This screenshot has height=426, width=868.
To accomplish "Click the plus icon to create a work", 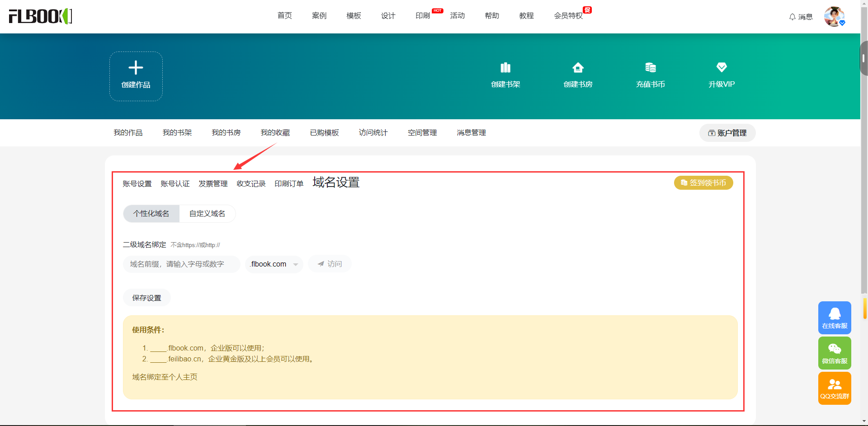I will (x=136, y=68).
